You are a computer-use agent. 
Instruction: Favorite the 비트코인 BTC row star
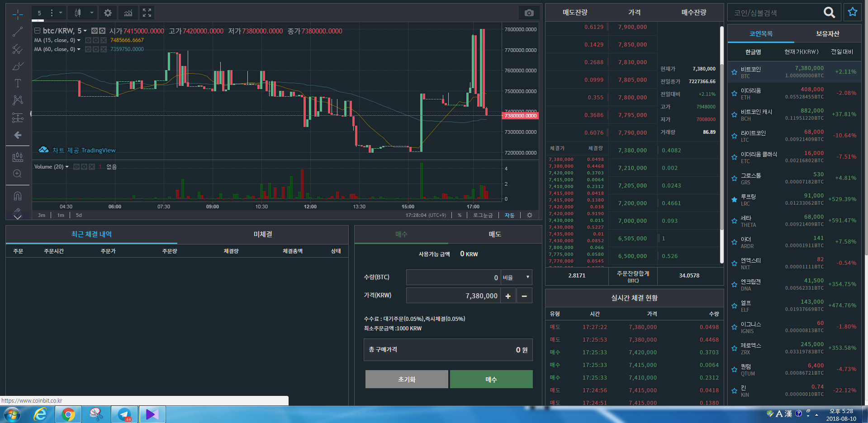pos(735,72)
